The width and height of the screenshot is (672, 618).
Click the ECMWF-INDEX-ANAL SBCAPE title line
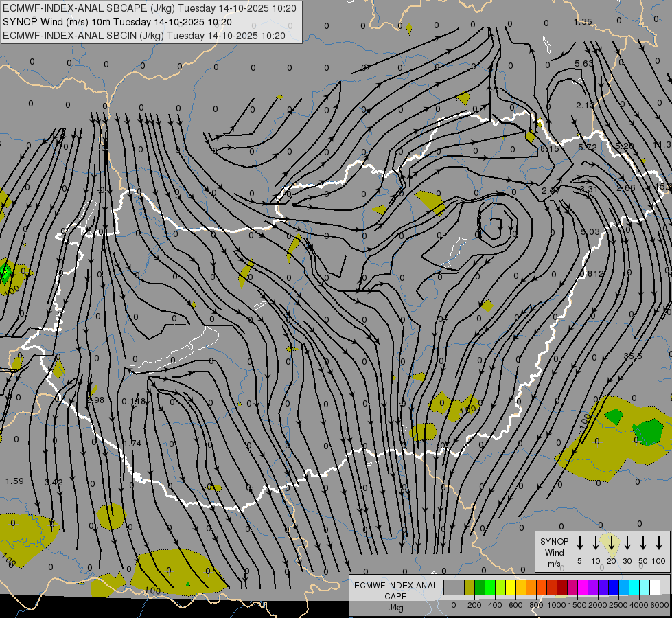coord(150,8)
